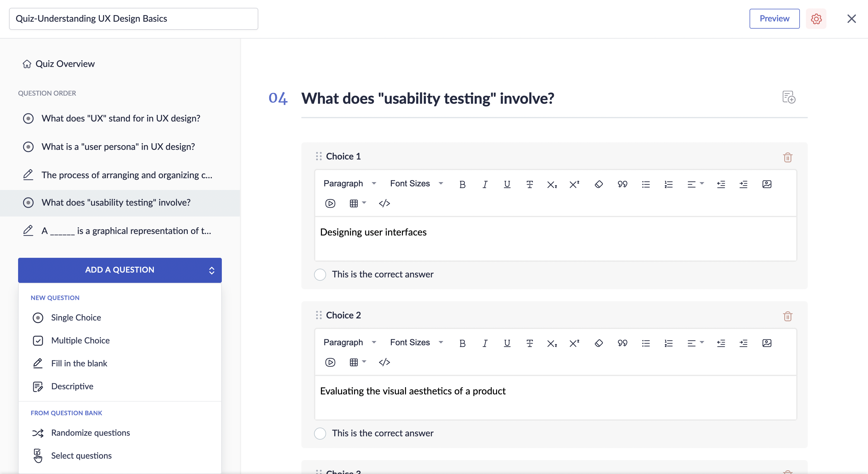The height and width of the screenshot is (474, 868).
Task: Click the quiz title input field
Action: click(133, 19)
